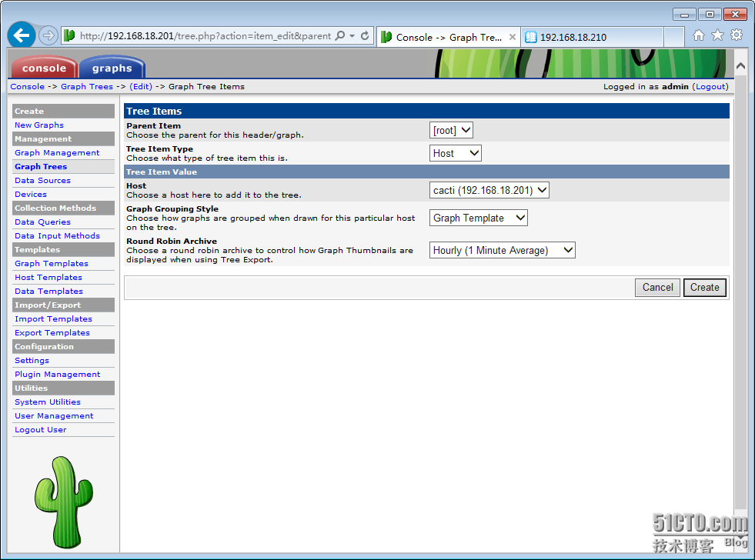Viewport: 755px width, 560px height.
Task: Open Graph Templates in sidebar
Action: click(x=51, y=264)
